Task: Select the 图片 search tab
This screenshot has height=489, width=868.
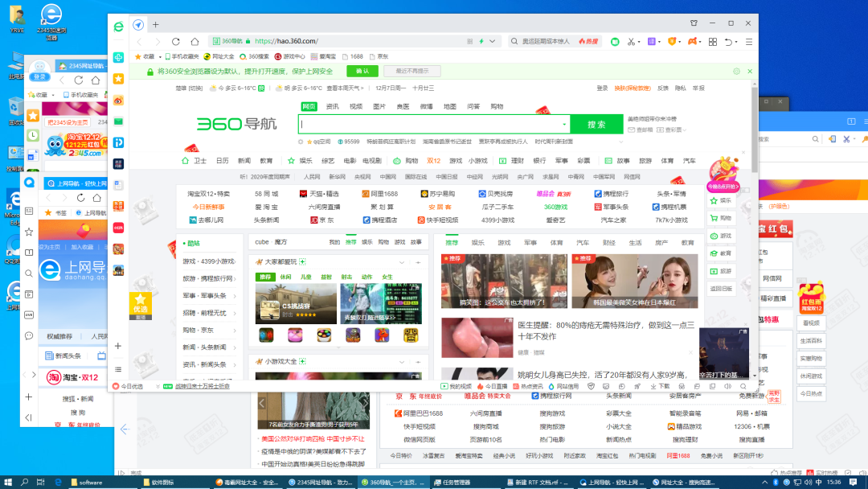Action: (x=379, y=106)
